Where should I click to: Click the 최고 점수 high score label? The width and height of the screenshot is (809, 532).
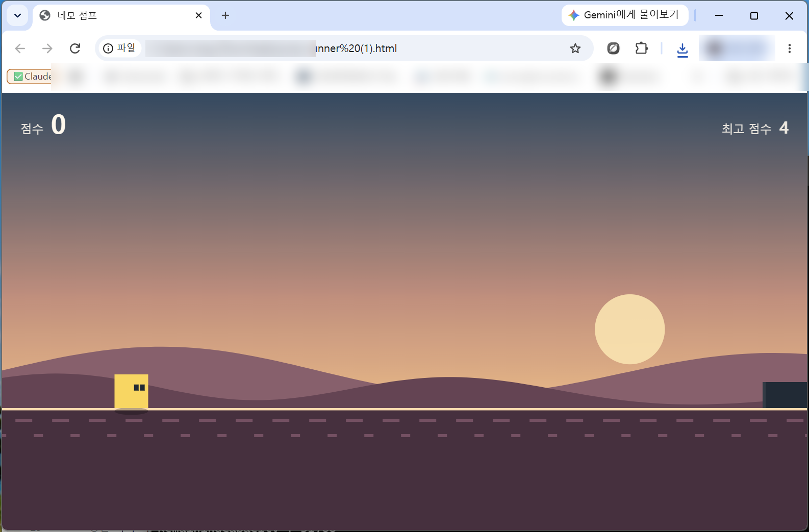pyautogui.click(x=746, y=129)
